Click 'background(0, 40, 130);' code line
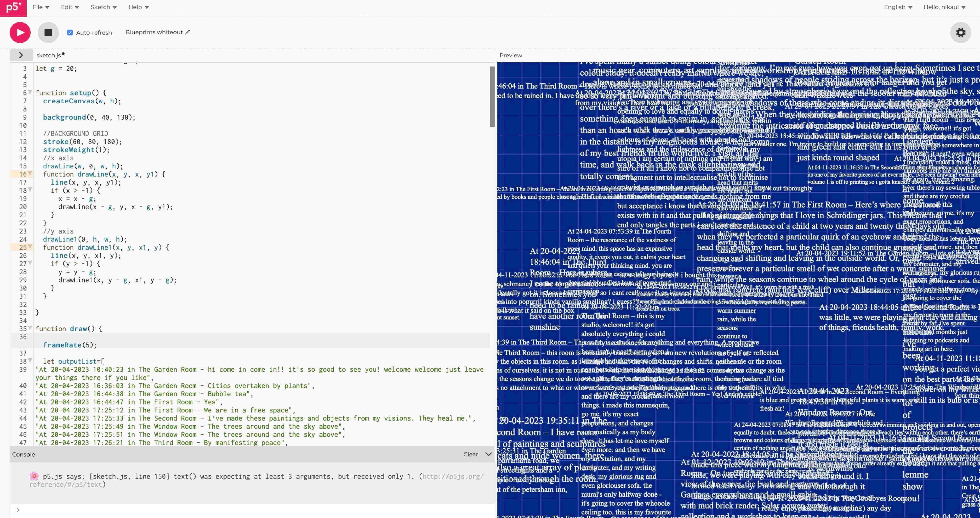 click(x=89, y=117)
